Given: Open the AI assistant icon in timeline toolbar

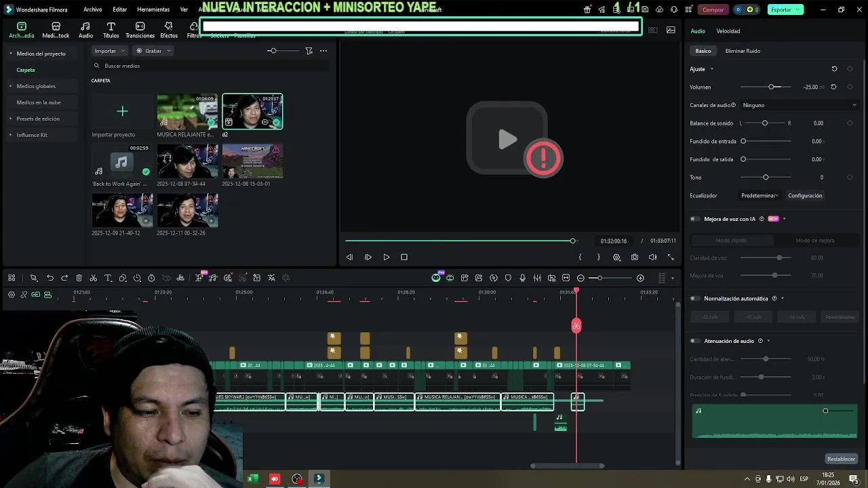Looking at the screenshot, I should [436, 278].
